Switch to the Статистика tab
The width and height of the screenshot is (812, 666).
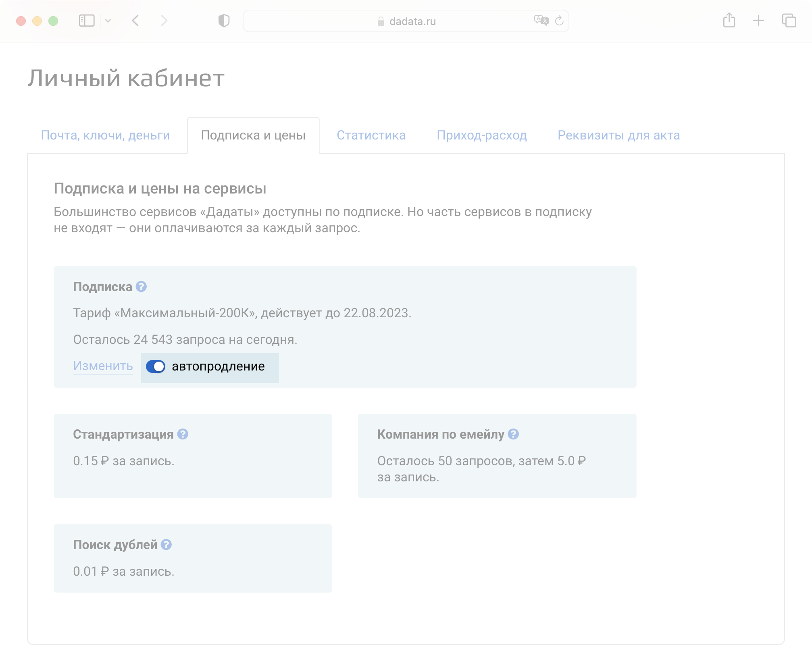[x=371, y=135]
